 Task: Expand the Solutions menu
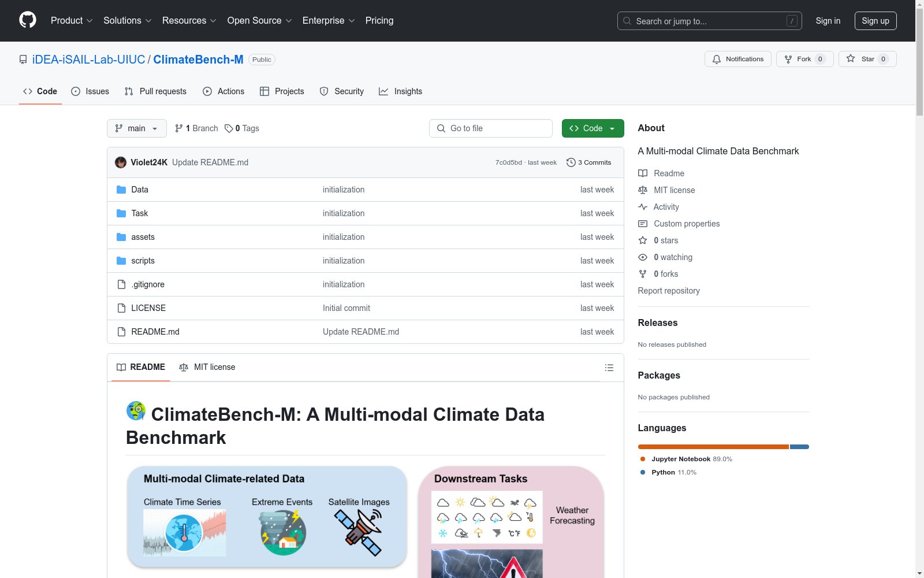pyautogui.click(x=128, y=20)
